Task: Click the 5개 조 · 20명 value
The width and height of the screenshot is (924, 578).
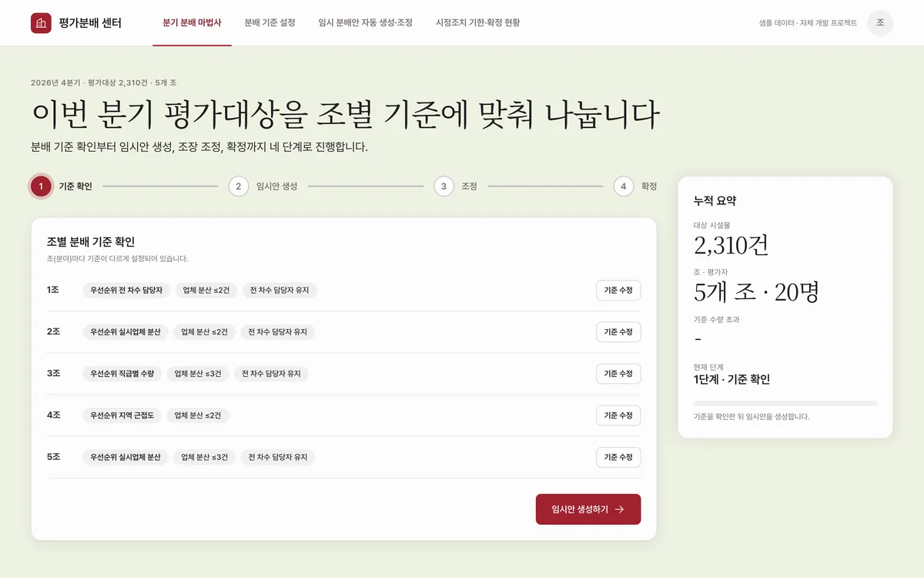Action: tap(756, 292)
